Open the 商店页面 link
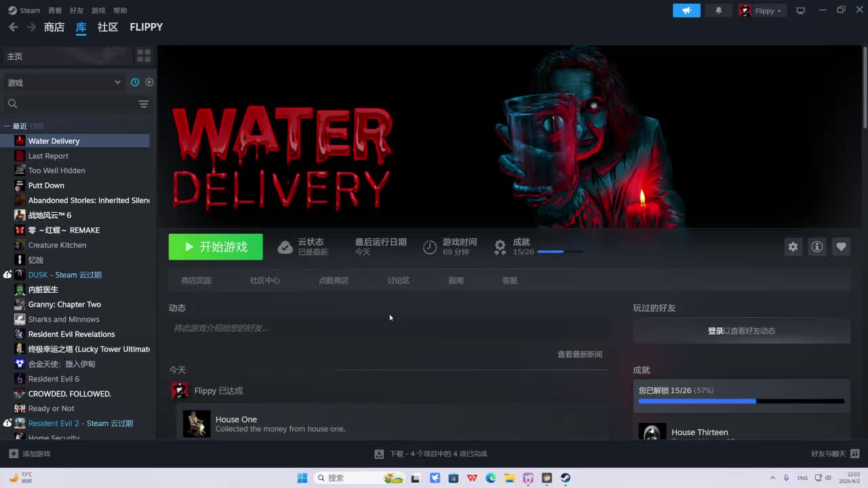The image size is (868, 488). (x=197, y=281)
